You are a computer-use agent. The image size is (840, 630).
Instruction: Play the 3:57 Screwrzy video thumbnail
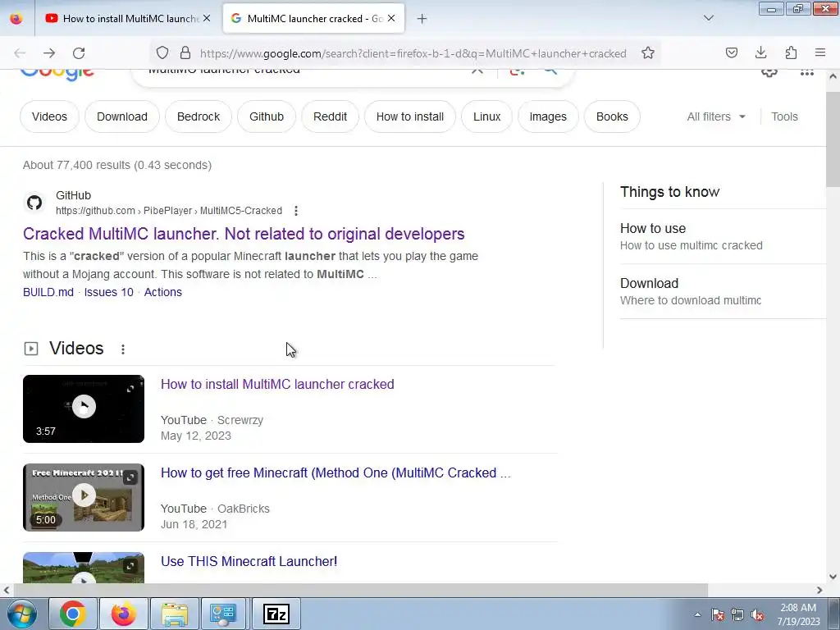coord(84,409)
